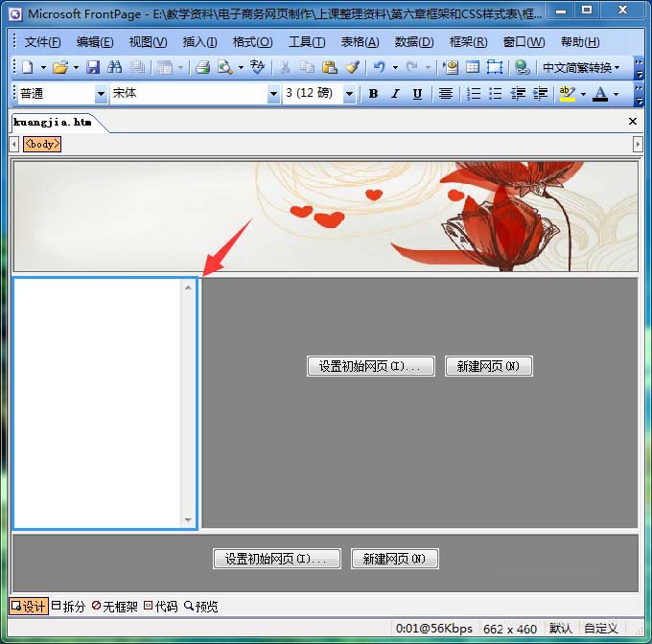Click the Format Painter brush icon
The height and width of the screenshot is (644, 652).
pos(352,67)
